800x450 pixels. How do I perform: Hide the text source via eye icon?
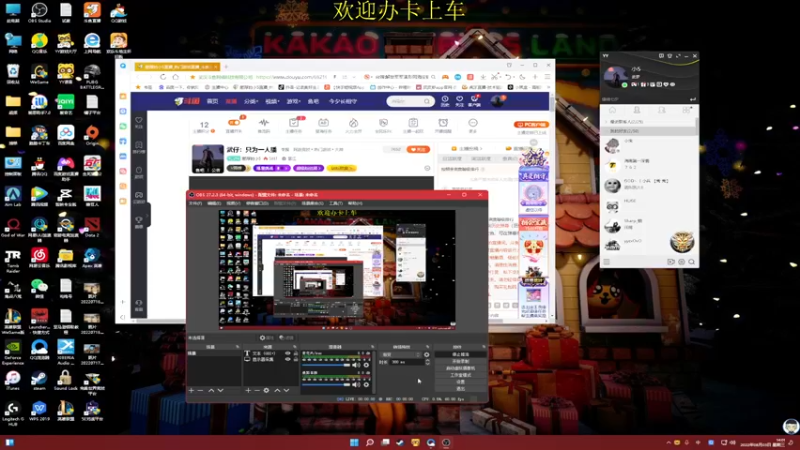coord(288,353)
